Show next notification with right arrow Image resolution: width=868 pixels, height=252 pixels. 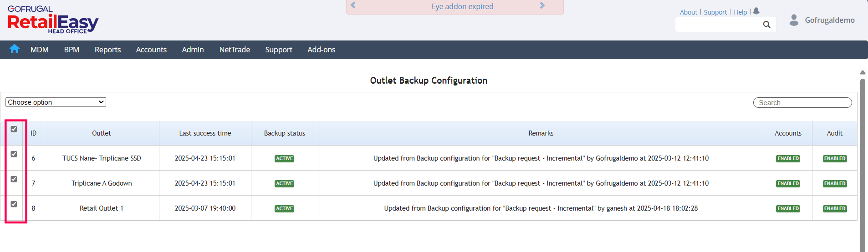(542, 6)
